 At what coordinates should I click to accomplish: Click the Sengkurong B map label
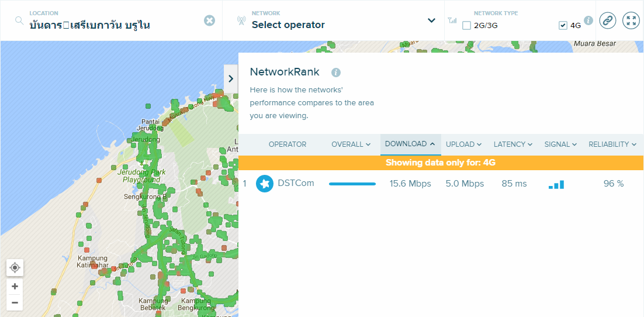[x=146, y=197]
